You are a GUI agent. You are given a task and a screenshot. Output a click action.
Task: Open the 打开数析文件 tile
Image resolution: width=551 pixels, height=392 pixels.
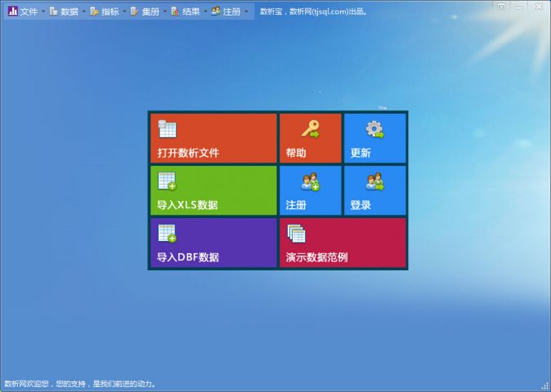click(213, 138)
